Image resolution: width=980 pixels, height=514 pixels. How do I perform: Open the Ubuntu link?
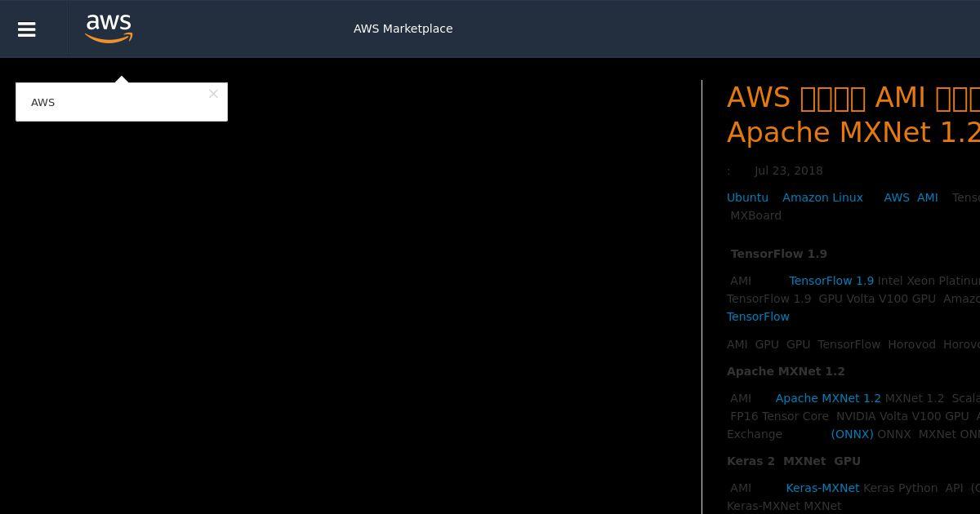coord(747,197)
